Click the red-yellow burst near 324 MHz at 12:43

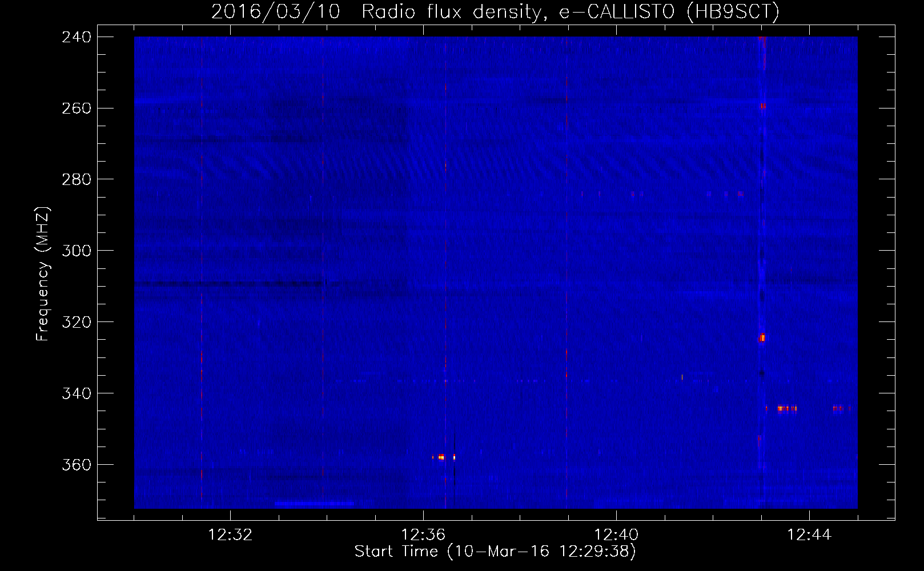762,338
